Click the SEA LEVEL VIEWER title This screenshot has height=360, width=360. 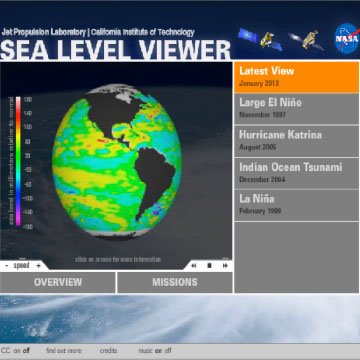coord(115,50)
